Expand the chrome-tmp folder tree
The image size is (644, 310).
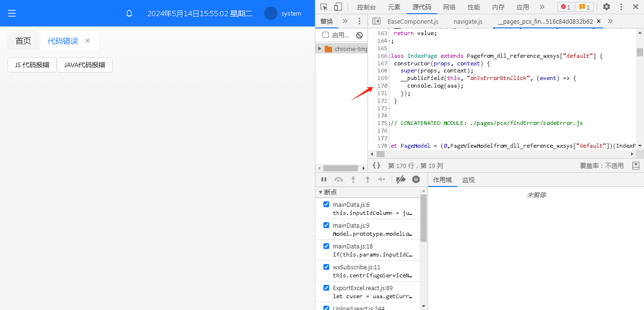pyautogui.click(x=320, y=49)
